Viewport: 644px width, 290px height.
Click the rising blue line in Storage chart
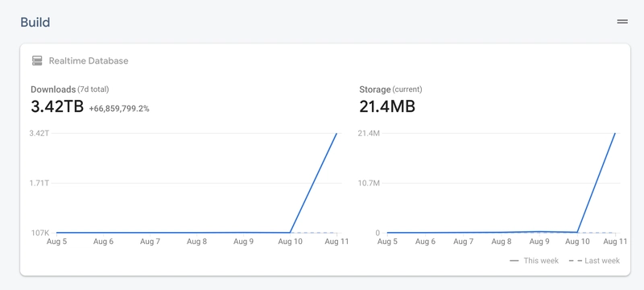tap(597, 183)
